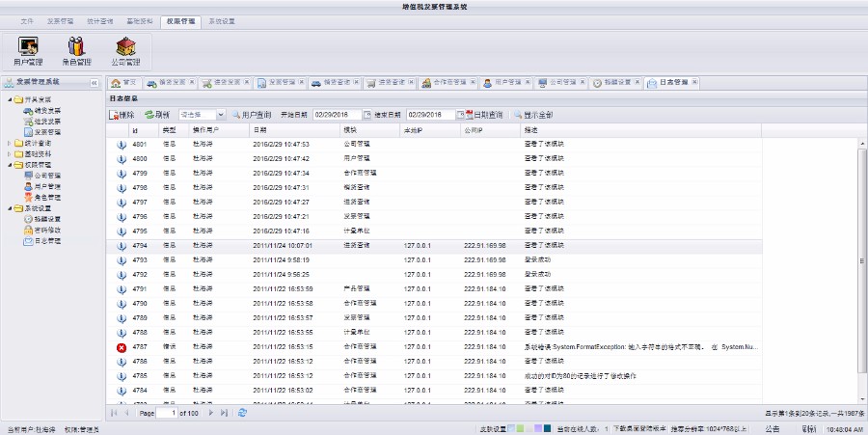Open 用户管理 in the ribbon

[x=28, y=50]
